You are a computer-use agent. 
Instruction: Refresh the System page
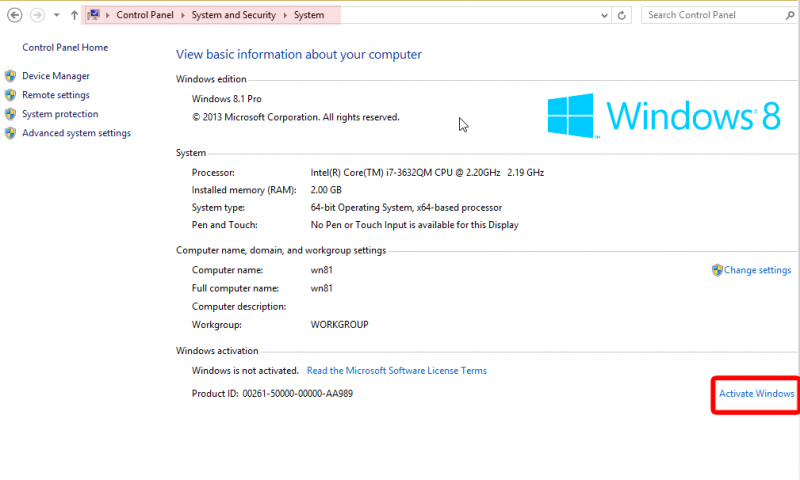click(621, 15)
